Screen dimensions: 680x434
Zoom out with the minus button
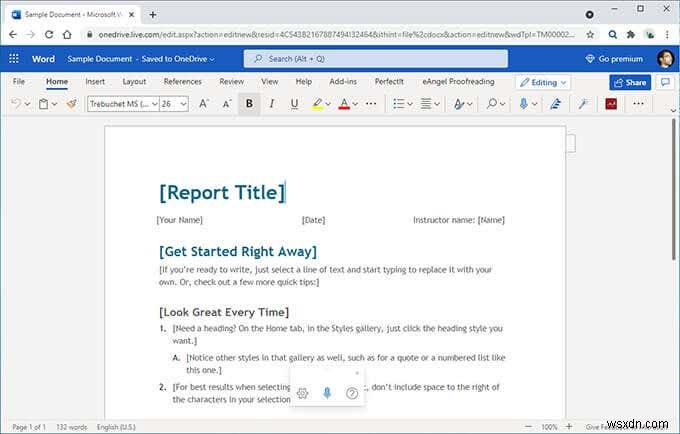pyautogui.click(x=528, y=427)
